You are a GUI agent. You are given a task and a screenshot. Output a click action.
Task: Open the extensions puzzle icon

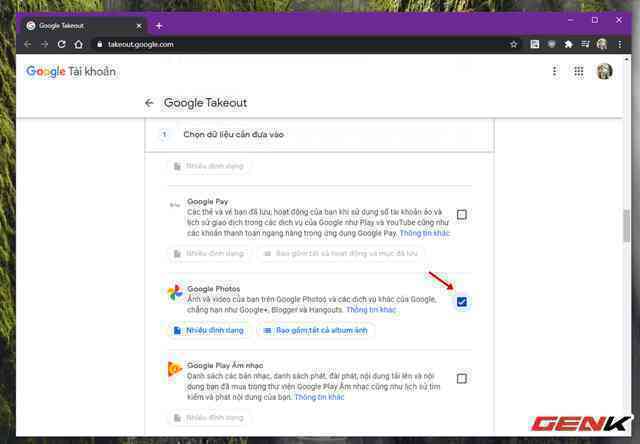[x=568, y=44]
